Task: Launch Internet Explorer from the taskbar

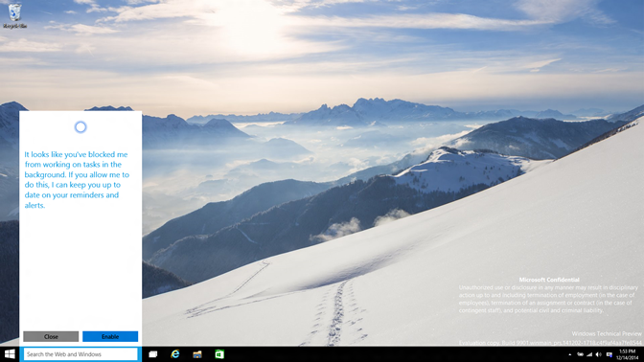Action: pyautogui.click(x=175, y=354)
